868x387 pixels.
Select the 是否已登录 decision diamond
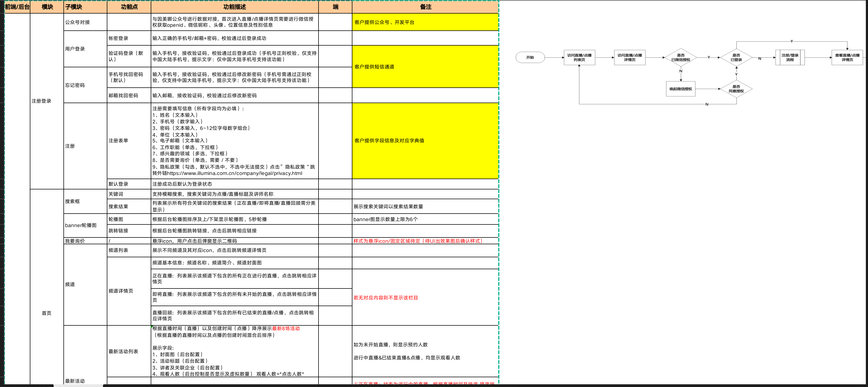click(x=736, y=57)
